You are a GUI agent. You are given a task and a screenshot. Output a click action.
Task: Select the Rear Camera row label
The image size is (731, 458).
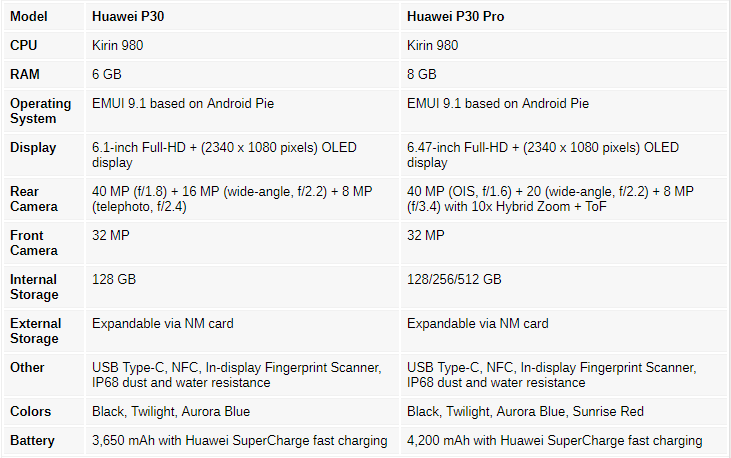click(33, 198)
